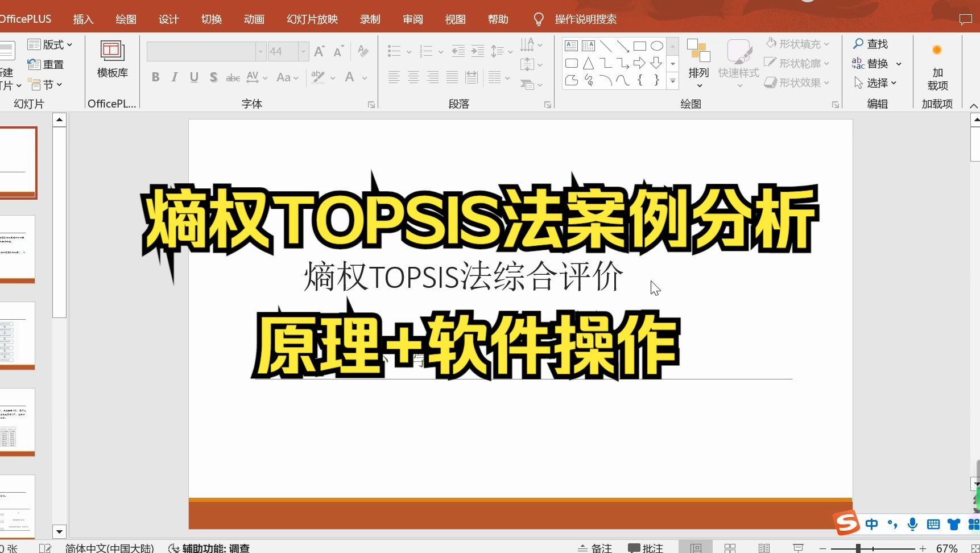980x553 pixels.
Task: Open the 审阅 review tab
Action: 413,19
